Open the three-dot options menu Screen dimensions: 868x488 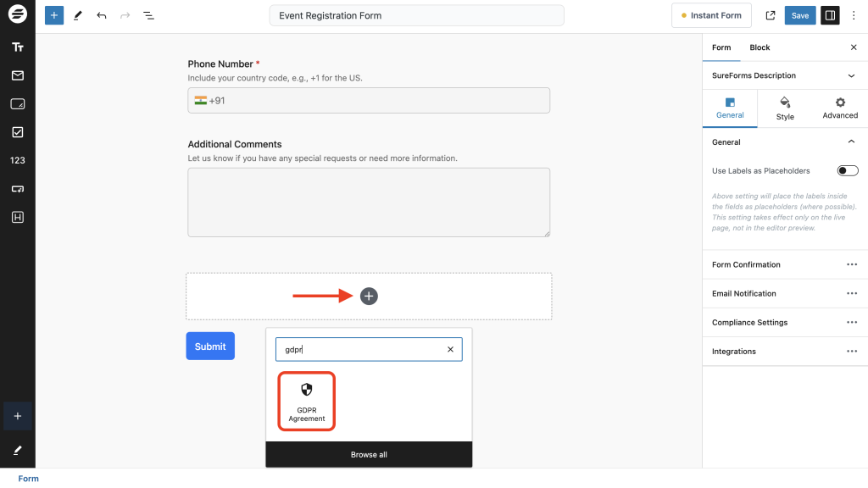[x=854, y=14]
